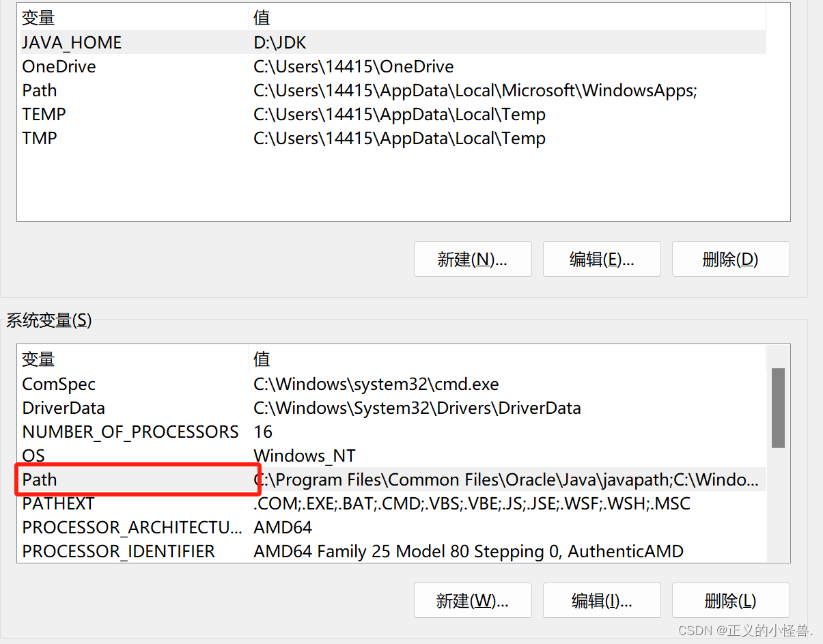Click the user variables 删除(D) button
The image size is (823, 644).
pyautogui.click(x=731, y=259)
